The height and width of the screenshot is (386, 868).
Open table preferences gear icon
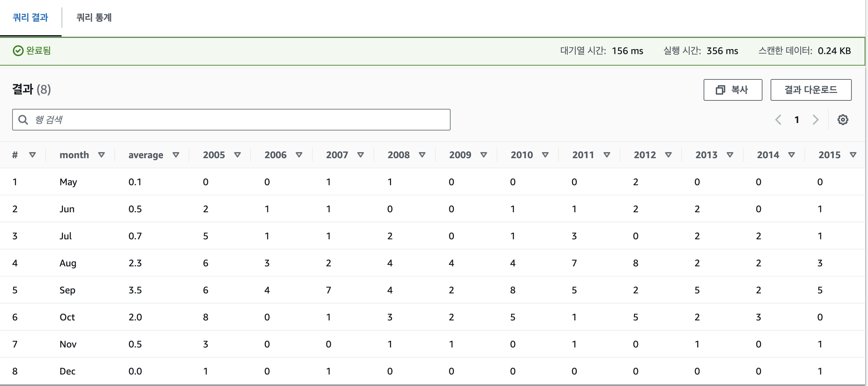pos(843,120)
